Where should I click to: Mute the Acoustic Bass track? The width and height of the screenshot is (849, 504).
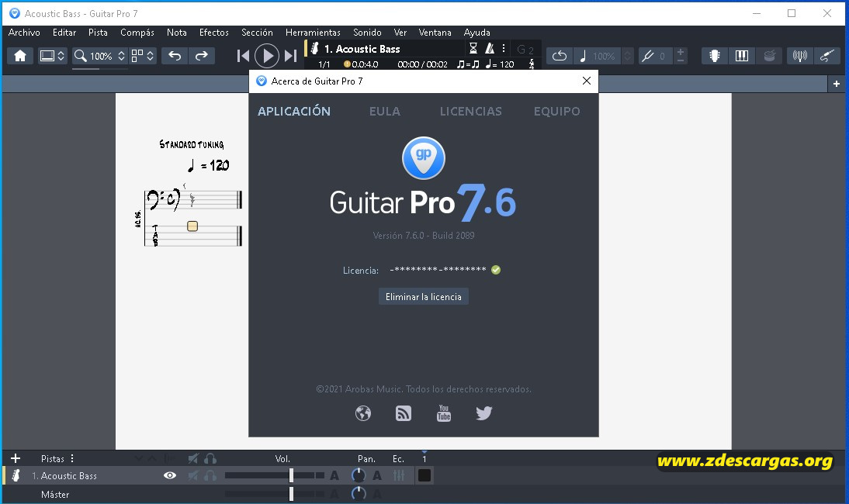pyautogui.click(x=193, y=476)
